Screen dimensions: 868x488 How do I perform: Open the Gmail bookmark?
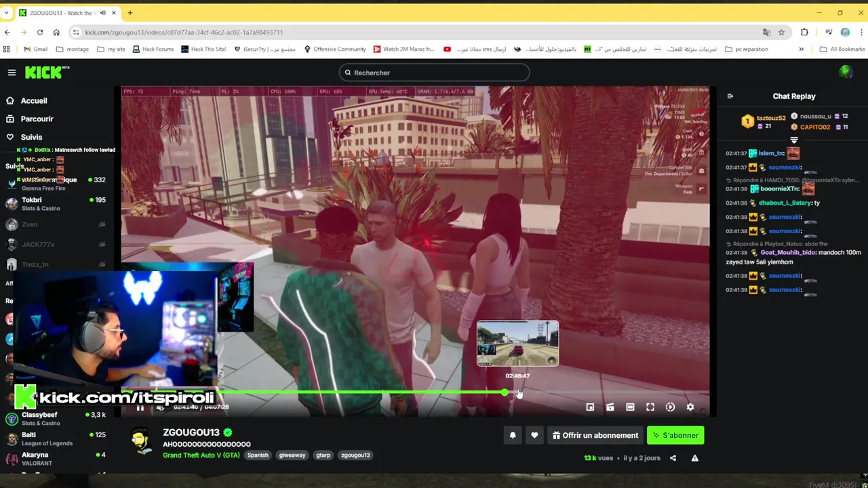pos(35,49)
